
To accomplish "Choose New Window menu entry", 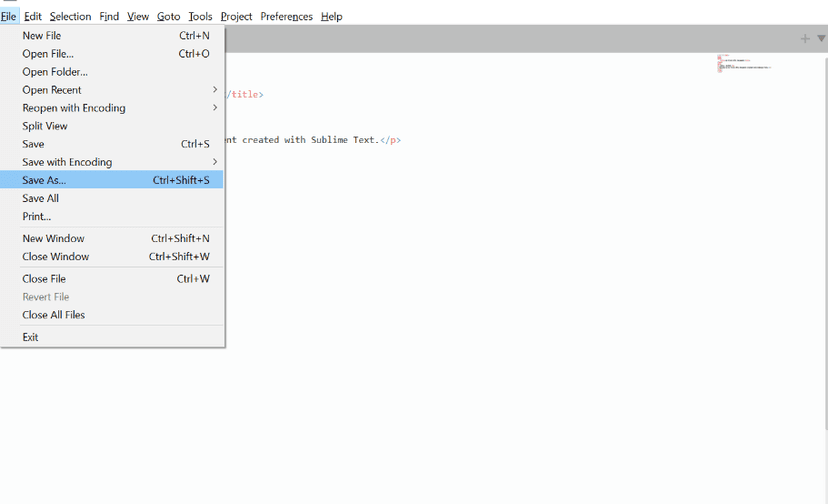I will coord(112,238).
